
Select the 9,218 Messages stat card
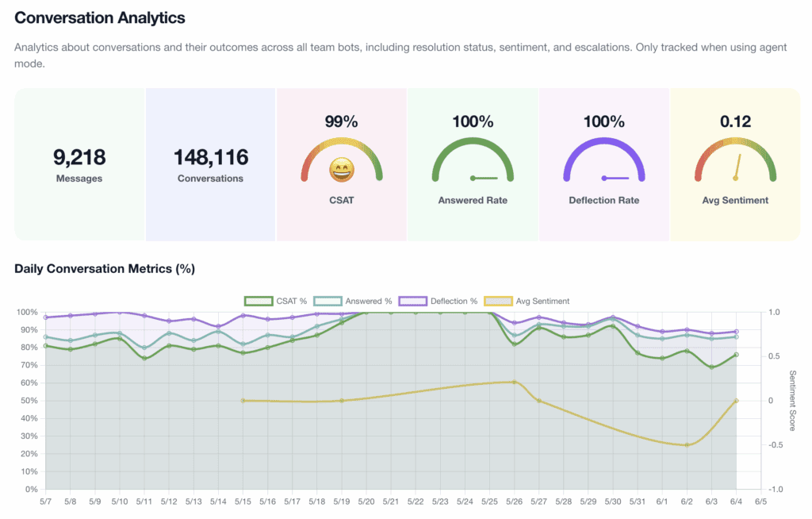79,164
